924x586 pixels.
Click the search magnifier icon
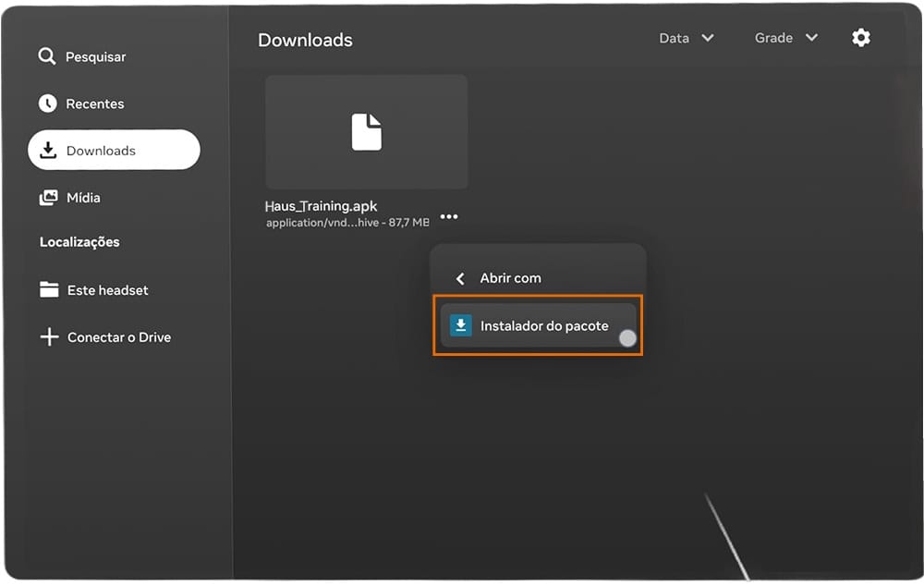tap(46, 56)
